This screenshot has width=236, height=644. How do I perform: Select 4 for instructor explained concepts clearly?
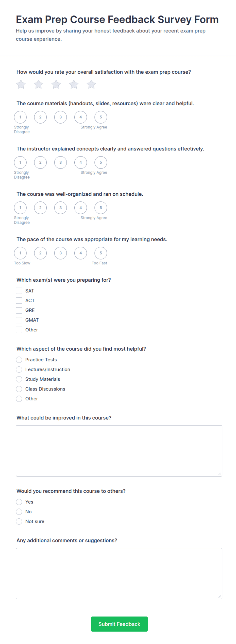(x=81, y=162)
